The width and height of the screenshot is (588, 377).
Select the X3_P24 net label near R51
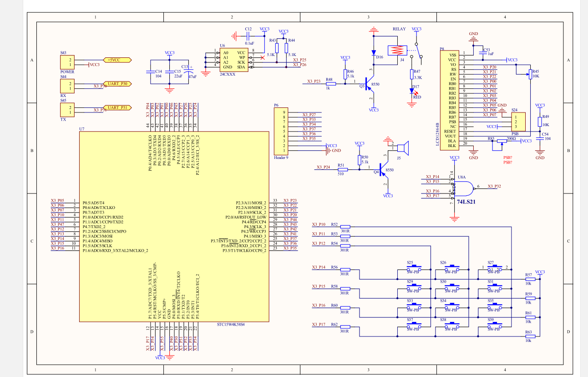[323, 167]
